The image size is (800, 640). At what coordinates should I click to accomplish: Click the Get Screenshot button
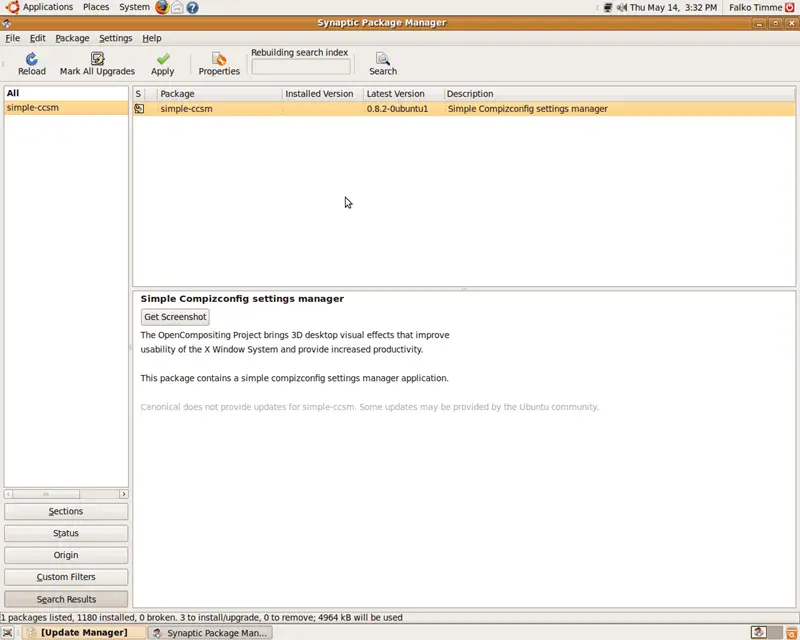[175, 317]
